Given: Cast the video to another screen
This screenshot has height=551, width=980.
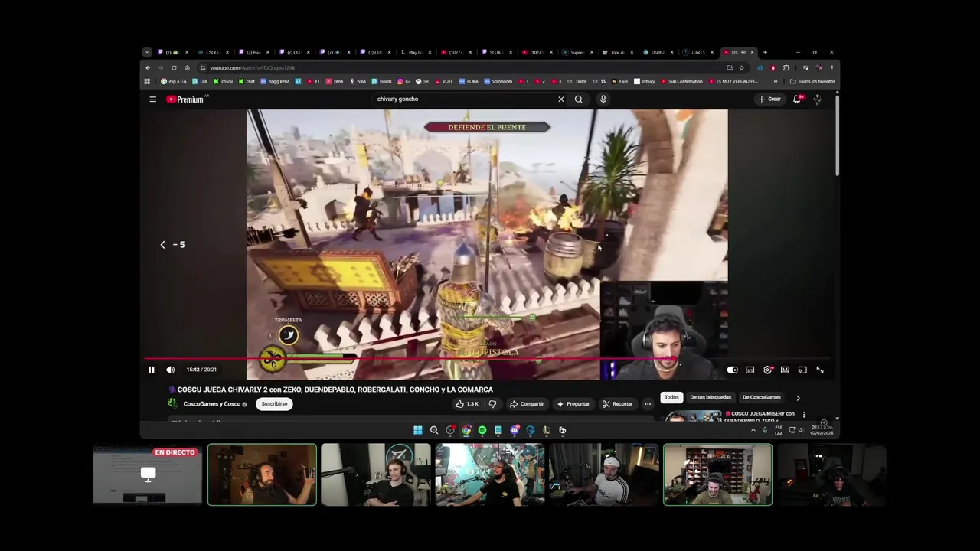Looking at the screenshot, I should pyautogui.click(x=802, y=370).
